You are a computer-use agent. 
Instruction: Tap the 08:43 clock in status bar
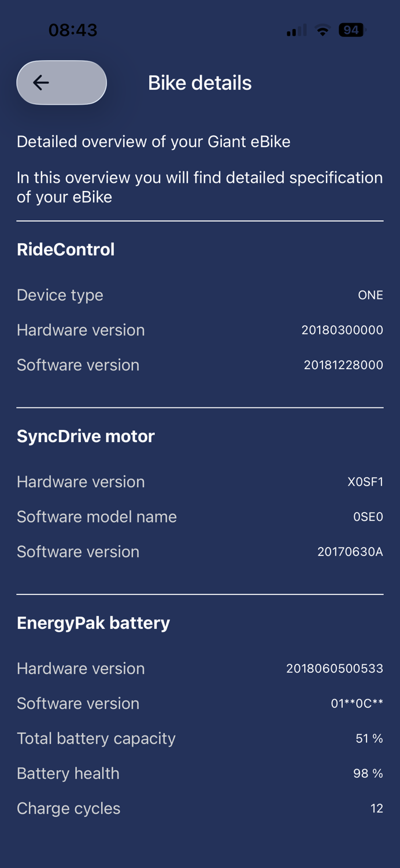(73, 30)
